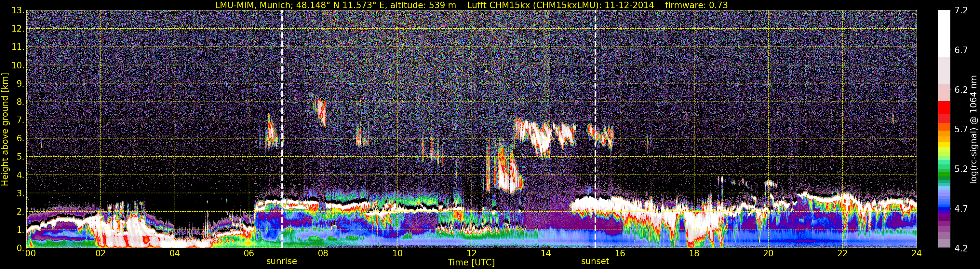Click the '08' time axis tick label
The height and width of the screenshot is (269, 980).
[x=323, y=254]
